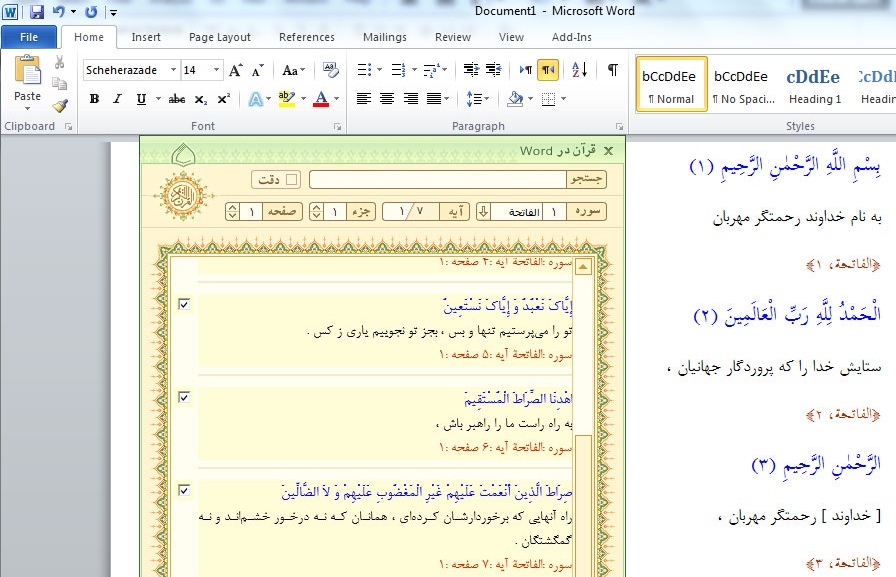Apply the No Spacing style
Screen dimensions: 896x577
point(743,85)
